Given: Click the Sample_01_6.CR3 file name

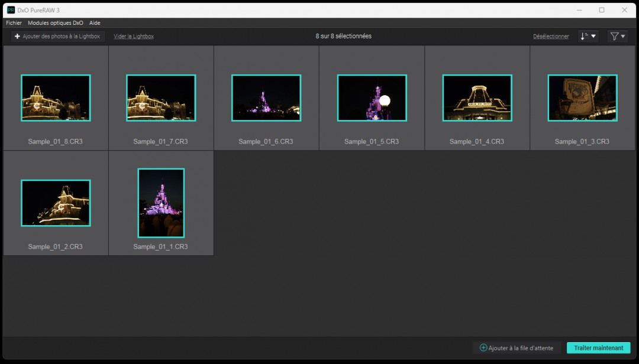Looking at the screenshot, I should [x=266, y=142].
